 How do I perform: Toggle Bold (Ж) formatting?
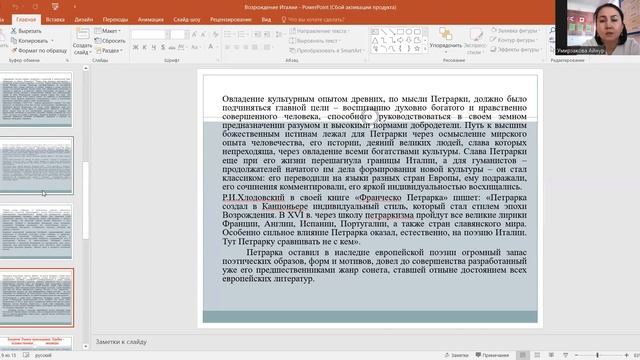click(x=135, y=47)
